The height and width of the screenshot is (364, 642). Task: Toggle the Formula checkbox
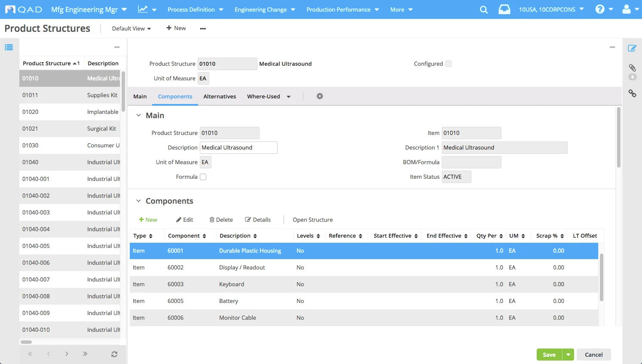pos(203,176)
